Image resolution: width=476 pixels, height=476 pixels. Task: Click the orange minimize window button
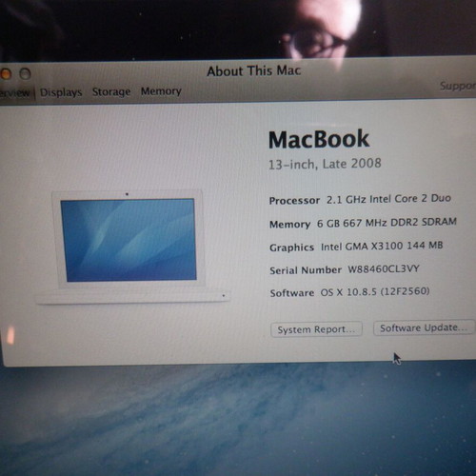(6, 74)
